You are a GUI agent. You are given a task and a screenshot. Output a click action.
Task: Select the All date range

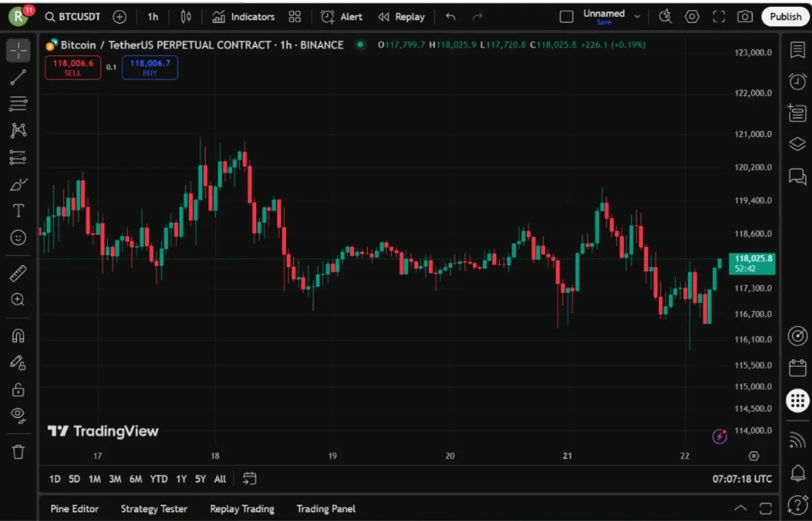click(220, 479)
